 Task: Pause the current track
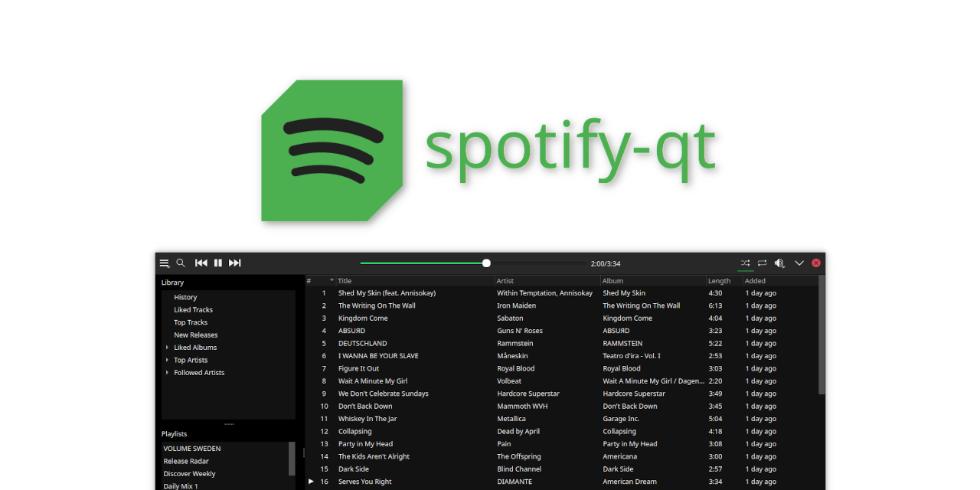tap(218, 263)
